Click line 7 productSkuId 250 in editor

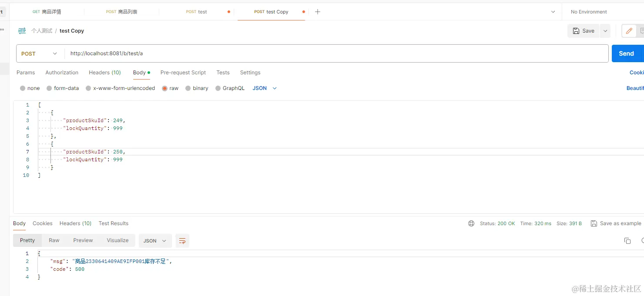click(94, 152)
